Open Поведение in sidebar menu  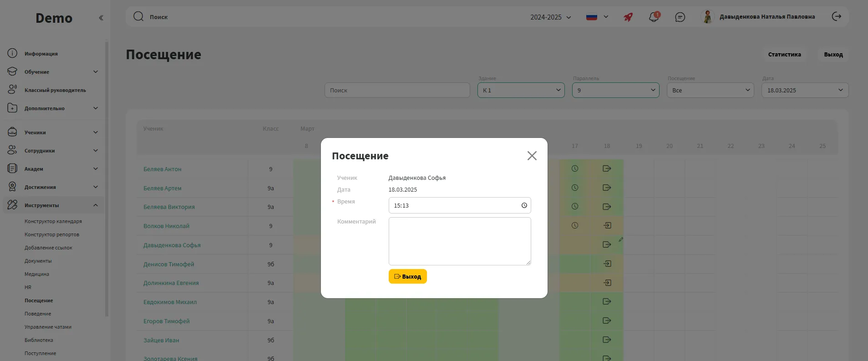pos(38,314)
